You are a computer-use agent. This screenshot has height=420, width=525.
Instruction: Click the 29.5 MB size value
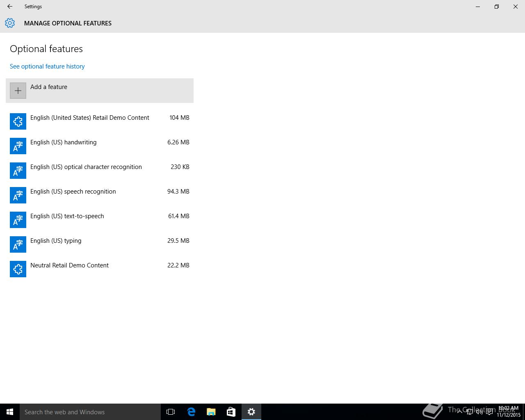click(x=178, y=241)
